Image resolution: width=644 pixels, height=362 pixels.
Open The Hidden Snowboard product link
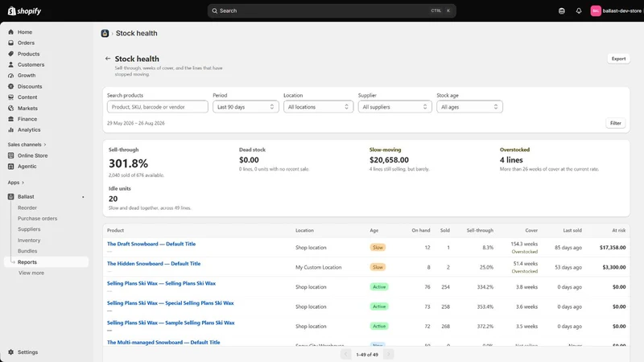[x=154, y=264]
